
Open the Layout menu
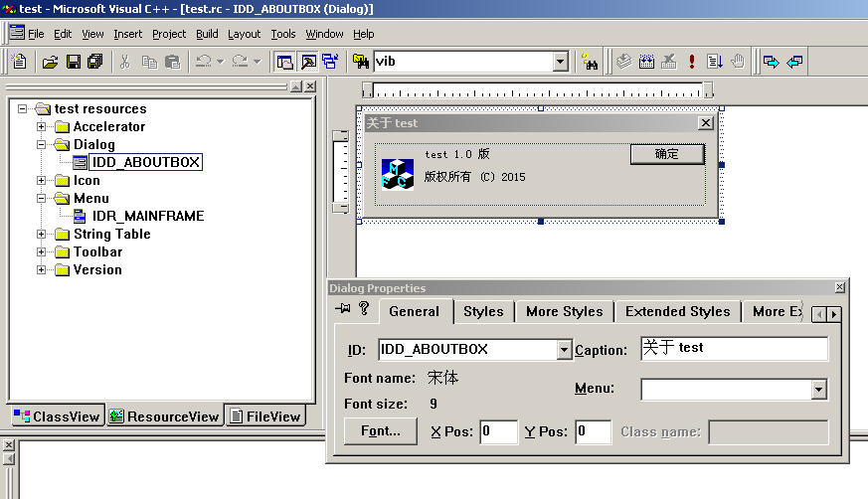245,34
